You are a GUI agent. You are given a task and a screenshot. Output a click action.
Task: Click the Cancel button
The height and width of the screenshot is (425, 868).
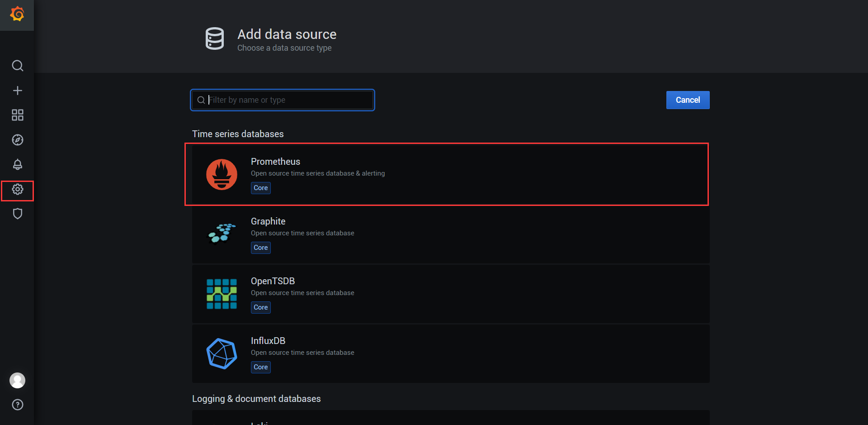click(x=688, y=100)
